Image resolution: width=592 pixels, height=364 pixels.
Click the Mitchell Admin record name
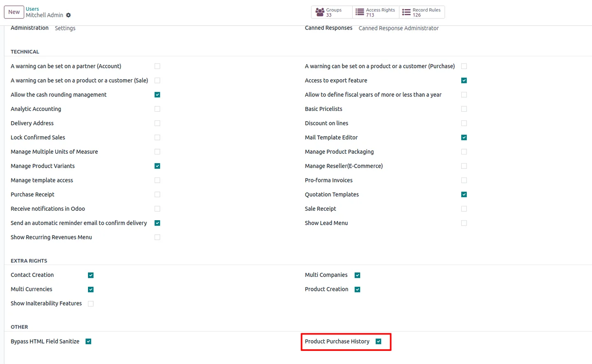coord(44,15)
